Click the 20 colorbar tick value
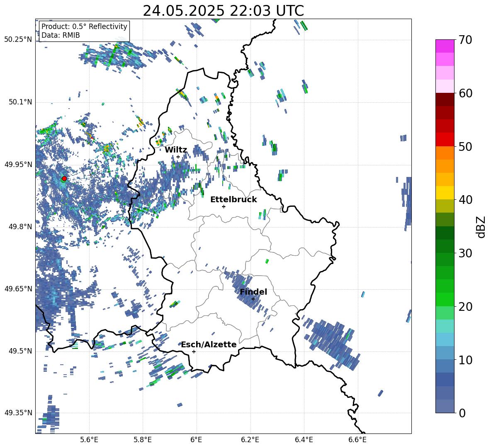The image size is (491, 448). pyautogui.click(x=465, y=307)
